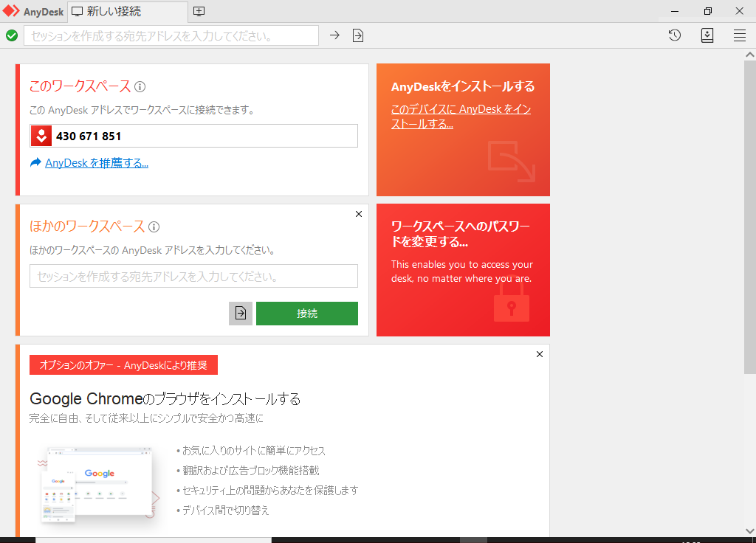
Task: Focus the ほかのワークスペース address input field
Action: click(194, 276)
